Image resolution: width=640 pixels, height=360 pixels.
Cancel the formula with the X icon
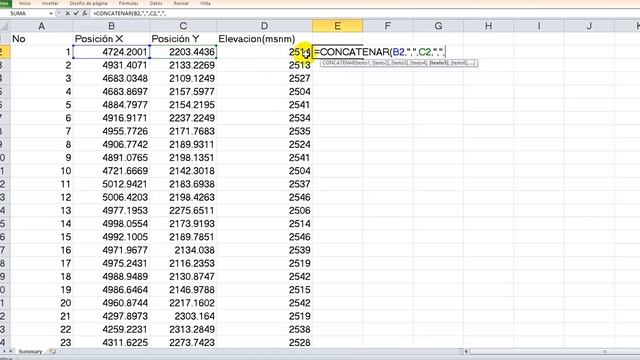pyautogui.click(x=68, y=13)
